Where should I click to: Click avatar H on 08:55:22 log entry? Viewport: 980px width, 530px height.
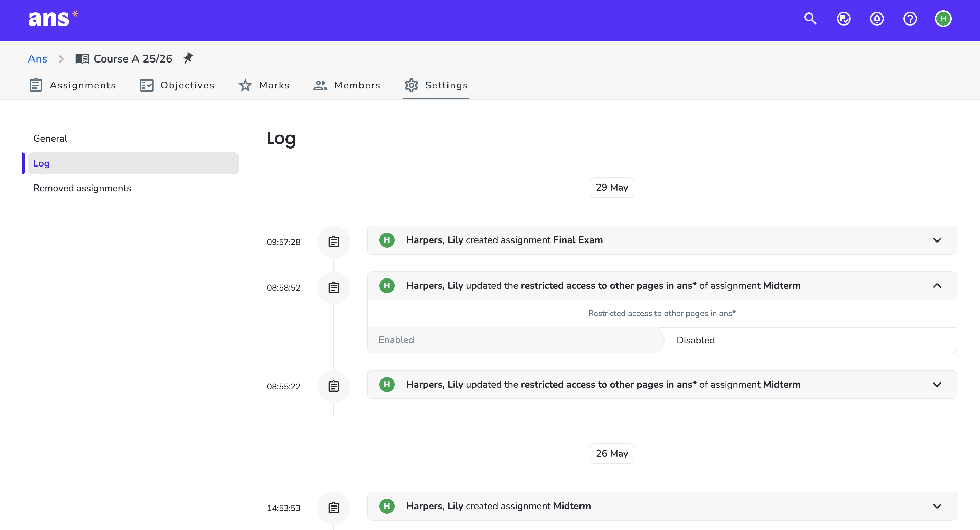[387, 384]
